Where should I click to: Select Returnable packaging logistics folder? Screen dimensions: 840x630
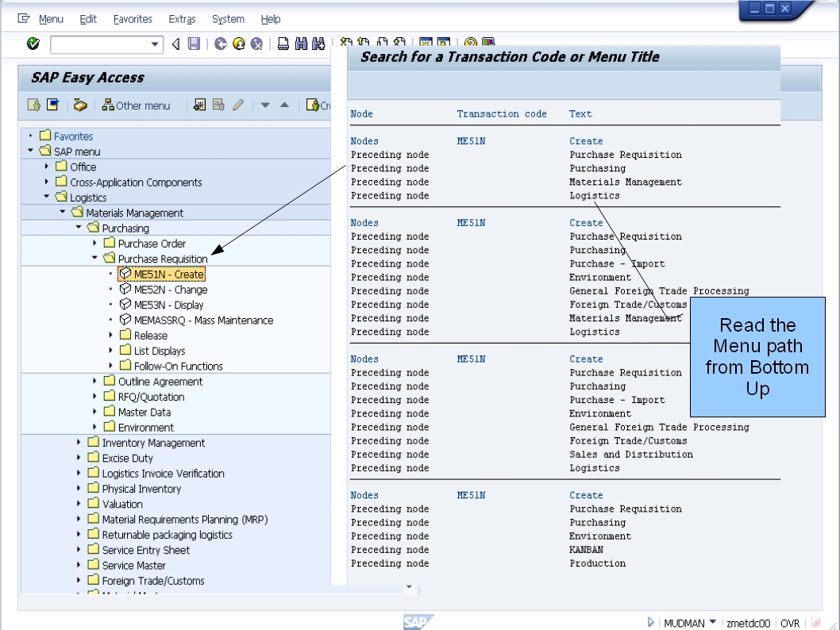(x=168, y=536)
